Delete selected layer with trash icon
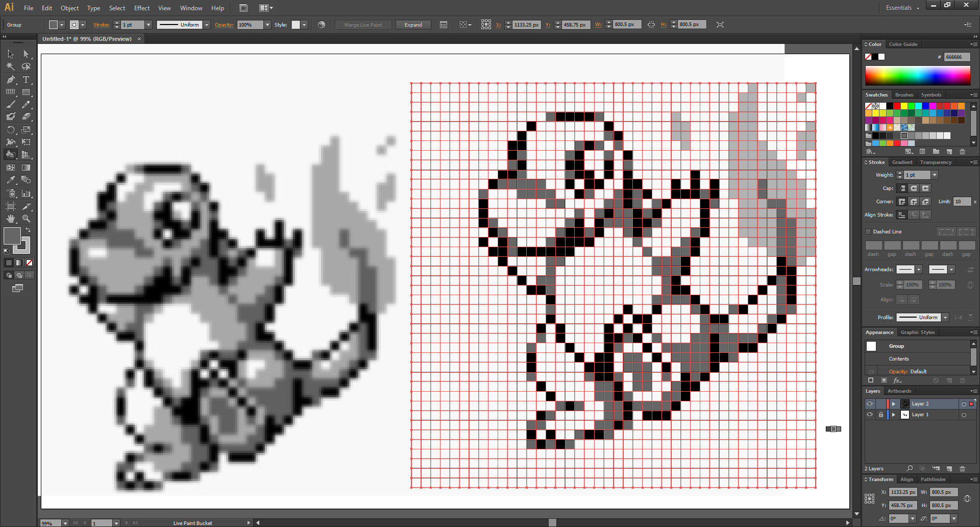Image resolution: width=980 pixels, height=527 pixels. pos(962,468)
